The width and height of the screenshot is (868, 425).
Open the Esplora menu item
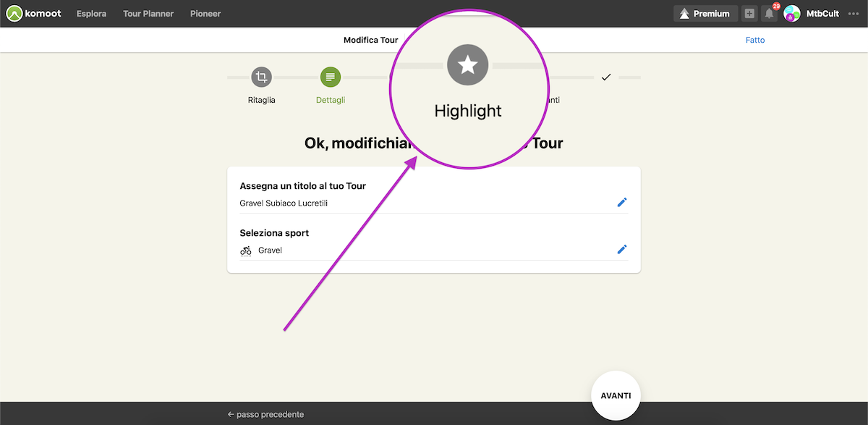click(x=91, y=14)
